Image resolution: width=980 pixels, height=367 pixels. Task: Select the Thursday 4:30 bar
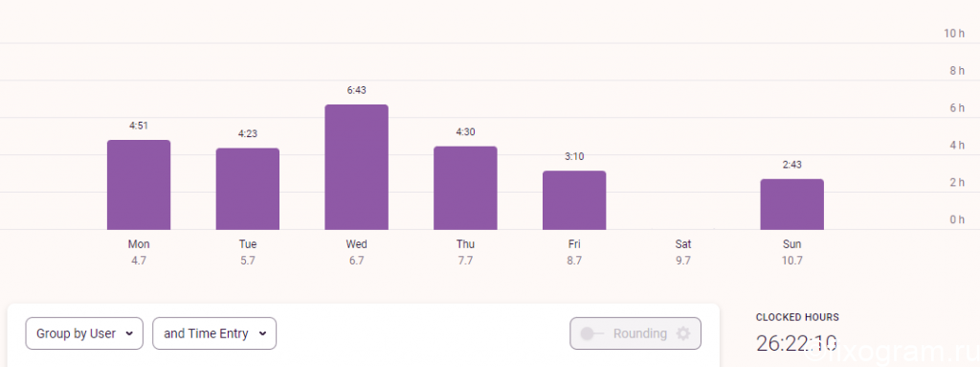[465, 188]
